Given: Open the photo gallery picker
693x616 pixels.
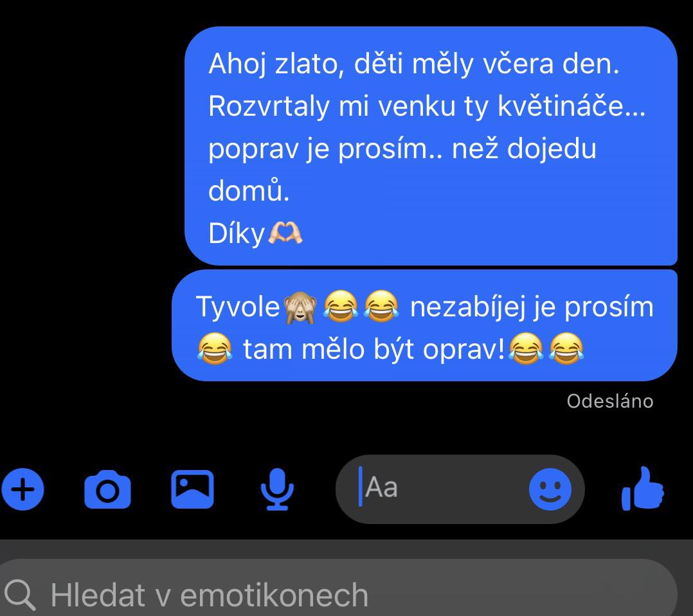Looking at the screenshot, I should point(192,489).
